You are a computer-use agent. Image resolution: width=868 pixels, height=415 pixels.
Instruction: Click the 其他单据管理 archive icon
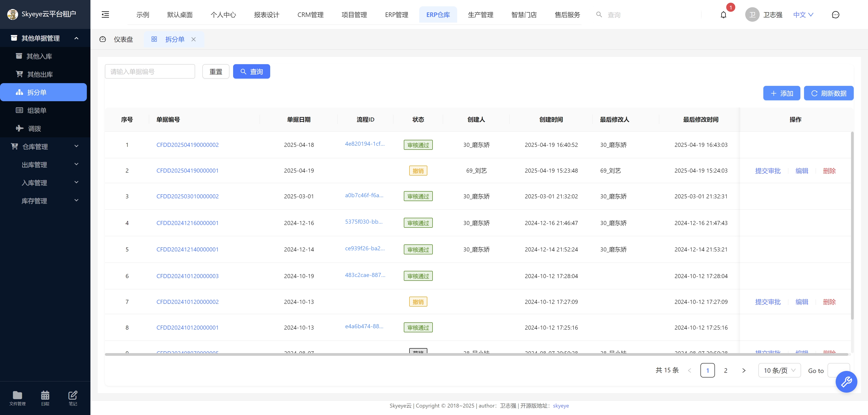[x=14, y=38]
